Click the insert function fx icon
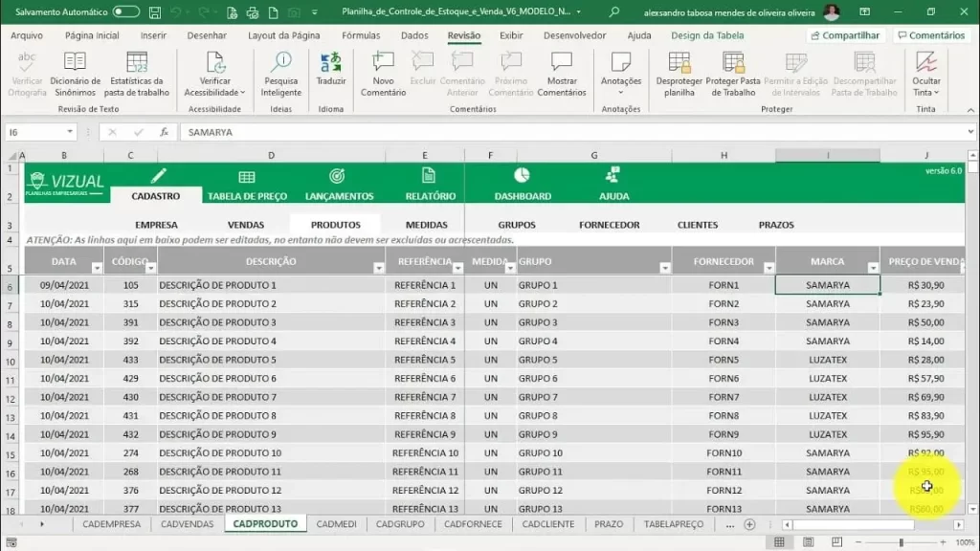The image size is (980, 551). coord(164,132)
